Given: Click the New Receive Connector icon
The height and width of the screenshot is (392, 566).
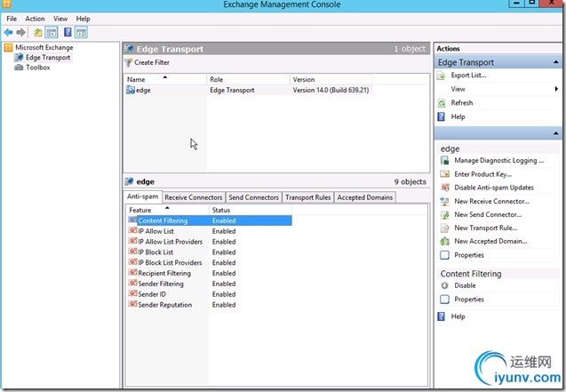Looking at the screenshot, I should coord(444,202).
